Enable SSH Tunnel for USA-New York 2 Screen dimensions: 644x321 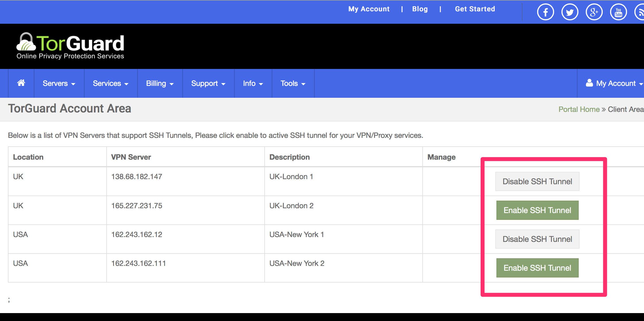(x=537, y=268)
